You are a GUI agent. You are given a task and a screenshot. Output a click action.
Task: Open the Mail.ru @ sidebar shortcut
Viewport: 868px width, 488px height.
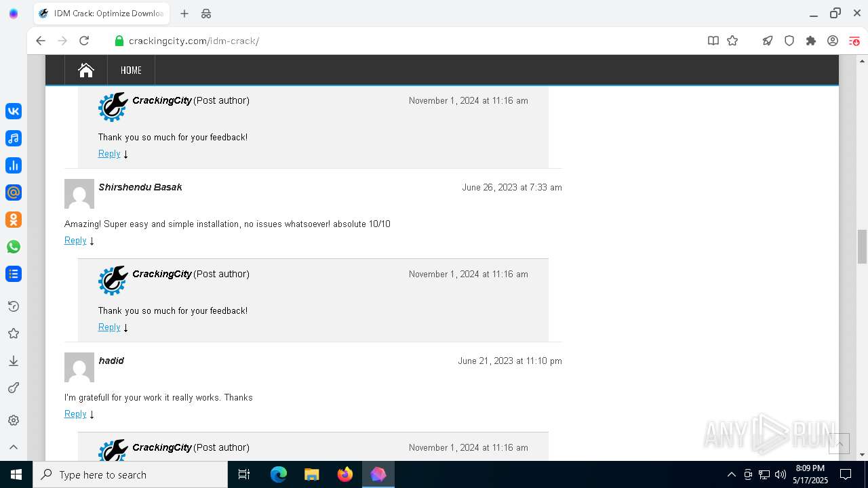14,192
